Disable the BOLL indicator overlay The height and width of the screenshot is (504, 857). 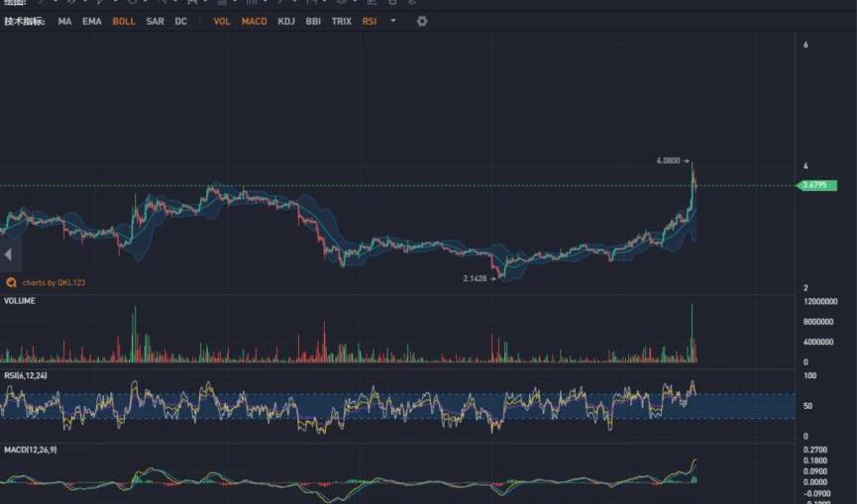coord(124,21)
